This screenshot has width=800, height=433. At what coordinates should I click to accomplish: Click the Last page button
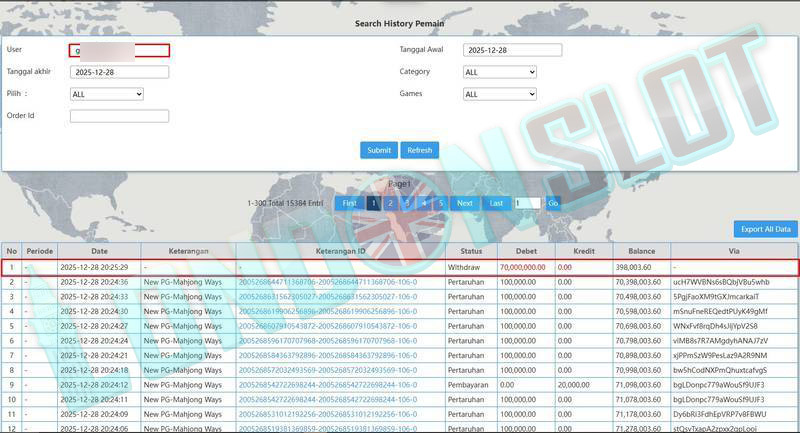496,203
